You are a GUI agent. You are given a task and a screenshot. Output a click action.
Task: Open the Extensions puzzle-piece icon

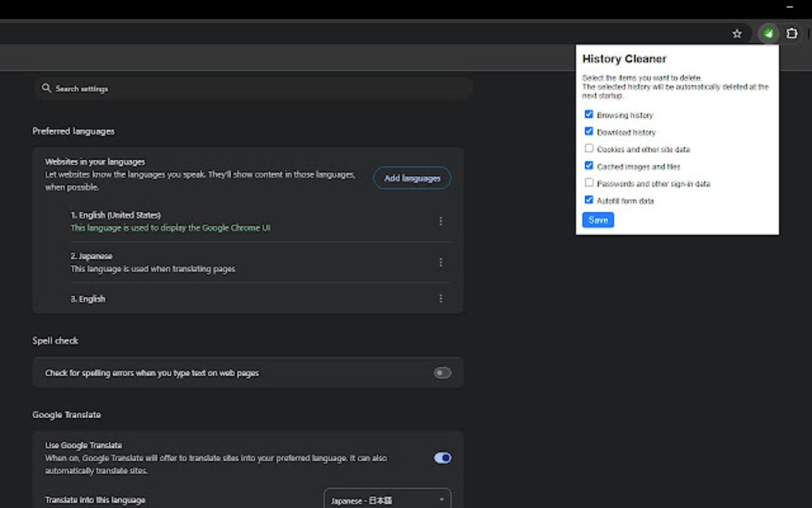[791, 33]
